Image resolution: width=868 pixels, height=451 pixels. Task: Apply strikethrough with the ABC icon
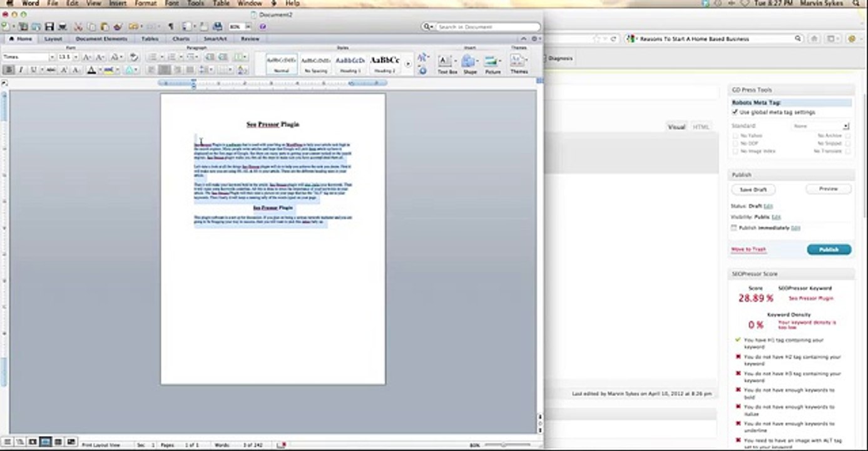click(51, 70)
